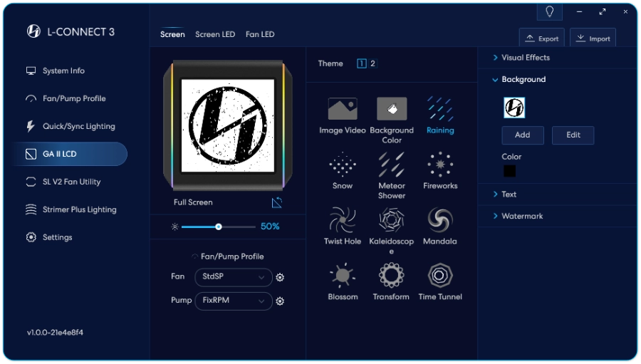Click the Import button

(x=593, y=38)
